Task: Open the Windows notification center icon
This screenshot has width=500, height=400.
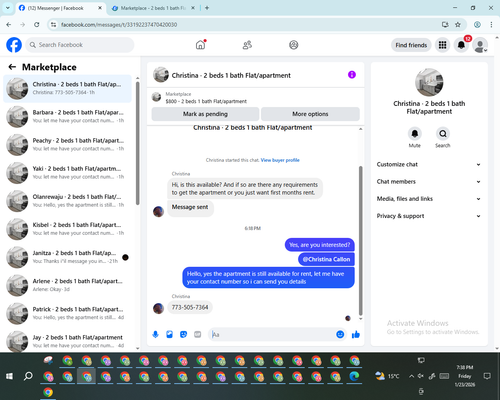Action: point(487,376)
